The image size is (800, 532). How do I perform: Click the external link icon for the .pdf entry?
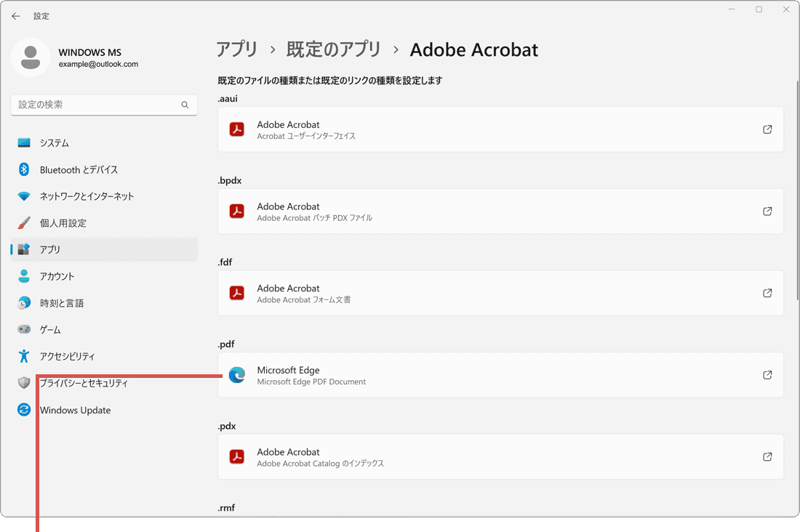click(767, 375)
